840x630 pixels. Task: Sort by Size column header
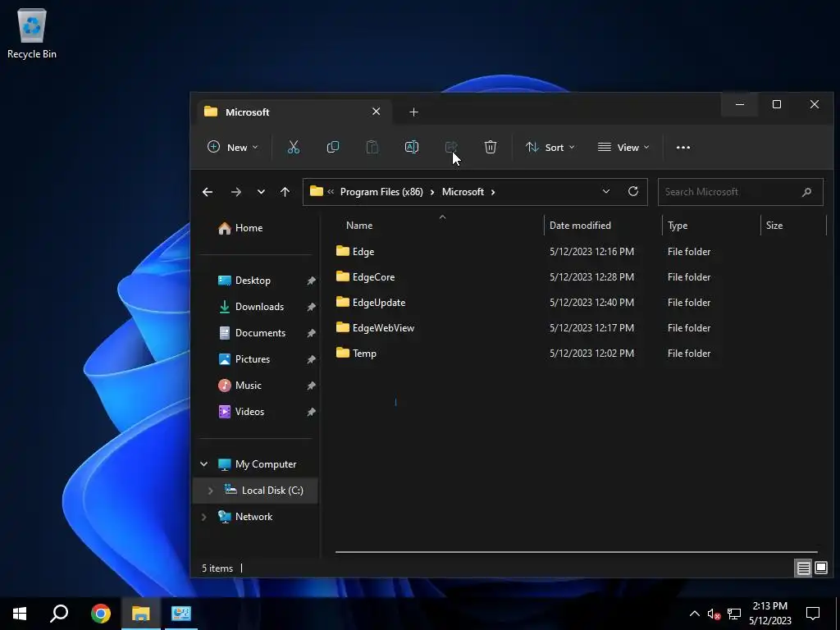(794, 226)
